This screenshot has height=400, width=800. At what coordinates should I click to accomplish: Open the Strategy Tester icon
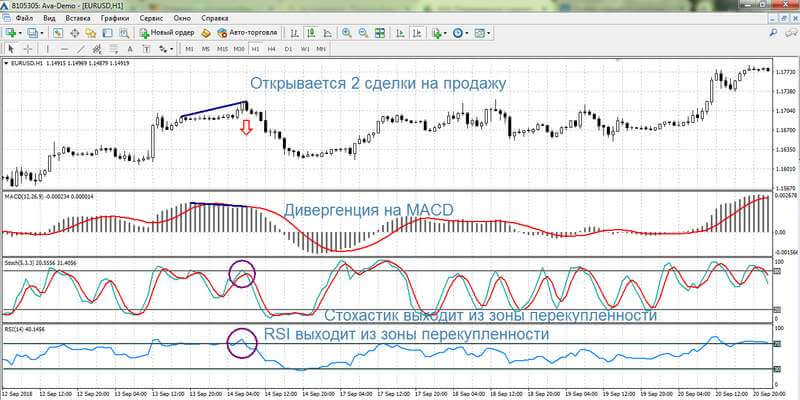(123, 33)
